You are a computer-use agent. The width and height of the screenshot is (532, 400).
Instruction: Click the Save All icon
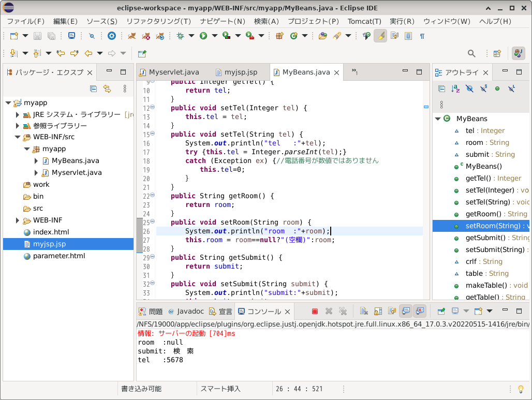tap(51, 36)
